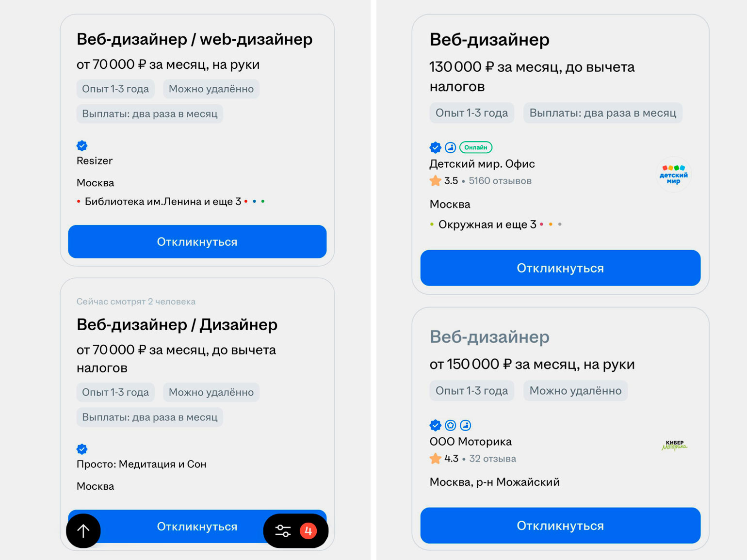Click the star-circle badge for ООО Моторика
Viewport: 747px width, 560px height.
[451, 425]
